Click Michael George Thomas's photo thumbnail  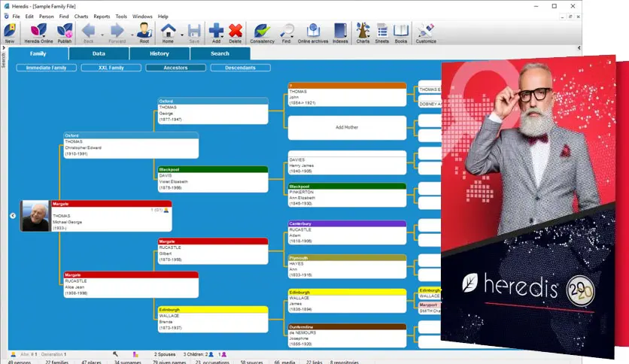(x=36, y=216)
